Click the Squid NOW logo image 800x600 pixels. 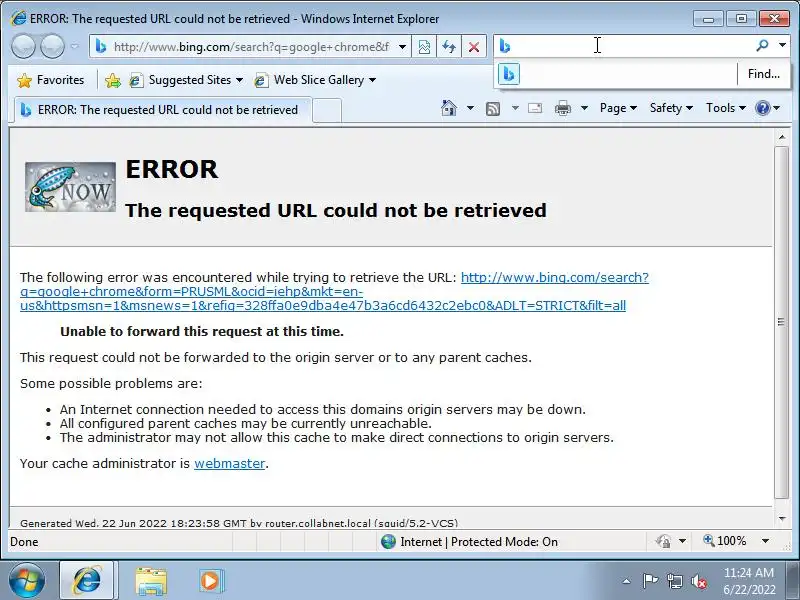[x=70, y=187]
